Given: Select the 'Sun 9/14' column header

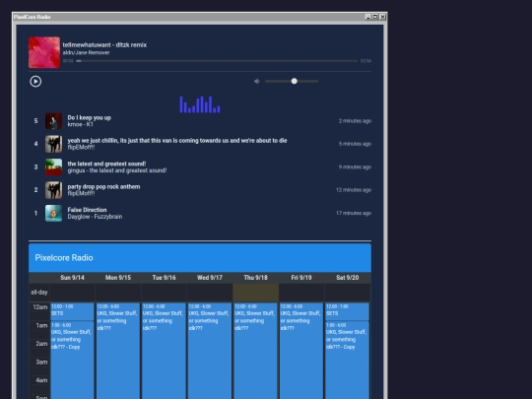Looking at the screenshot, I should pos(72,278).
